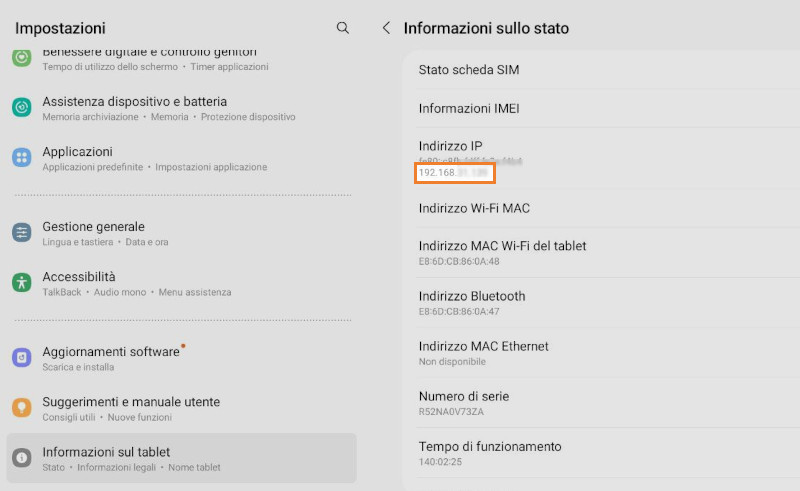Image resolution: width=800 pixels, height=491 pixels.
Task: Tap the Aggiornamenti software icon
Action: pyautogui.click(x=21, y=358)
